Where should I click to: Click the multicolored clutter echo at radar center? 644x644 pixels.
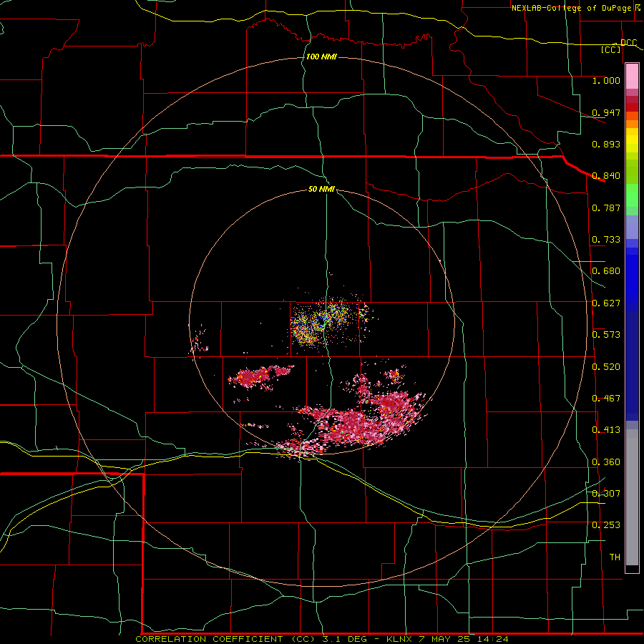click(x=324, y=321)
